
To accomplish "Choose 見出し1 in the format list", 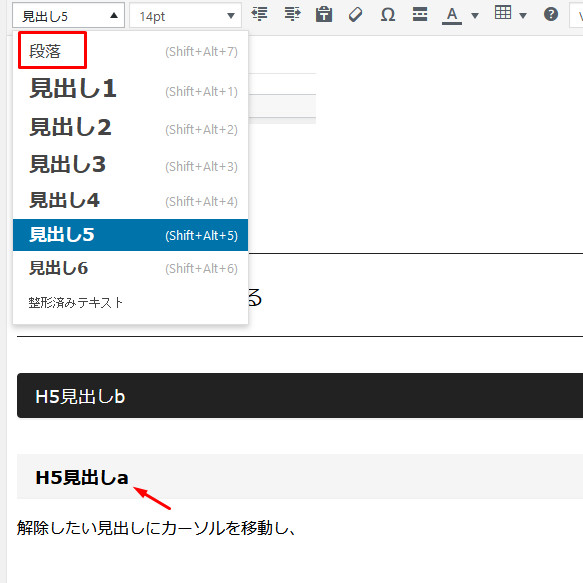I will (131, 89).
